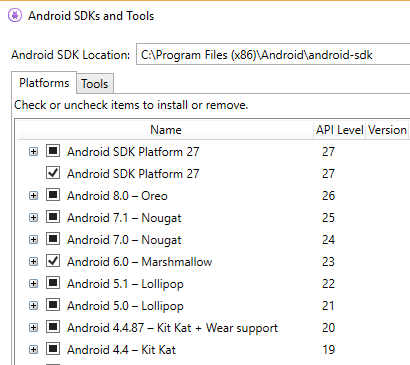
Task: Uncheck the checked Android SDK Platform 27 item
Action: 53,173
